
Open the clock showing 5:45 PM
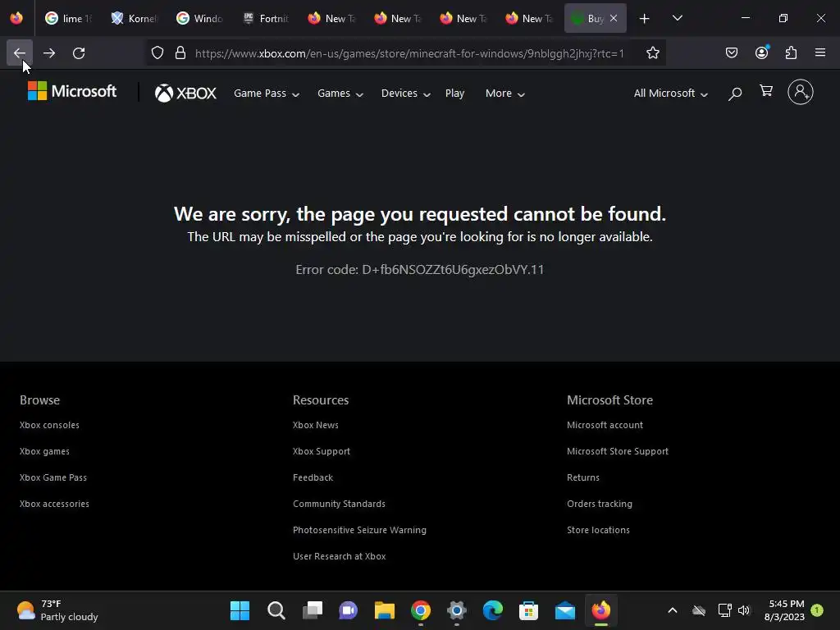click(784, 610)
